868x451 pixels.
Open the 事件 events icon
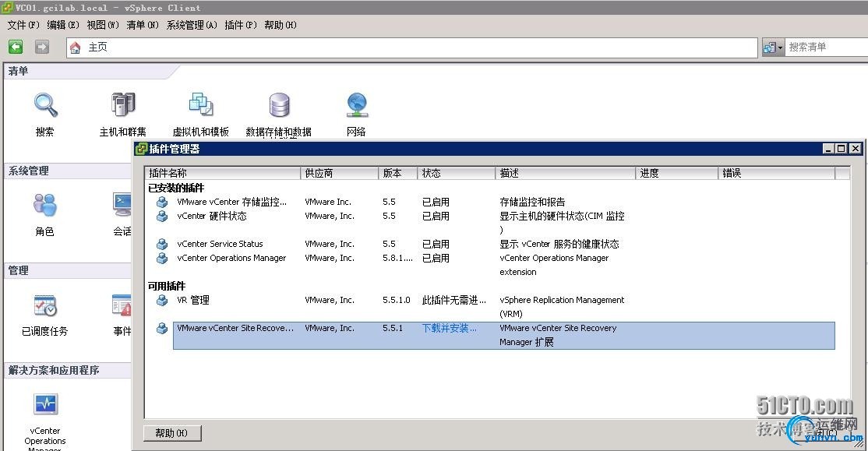point(122,305)
